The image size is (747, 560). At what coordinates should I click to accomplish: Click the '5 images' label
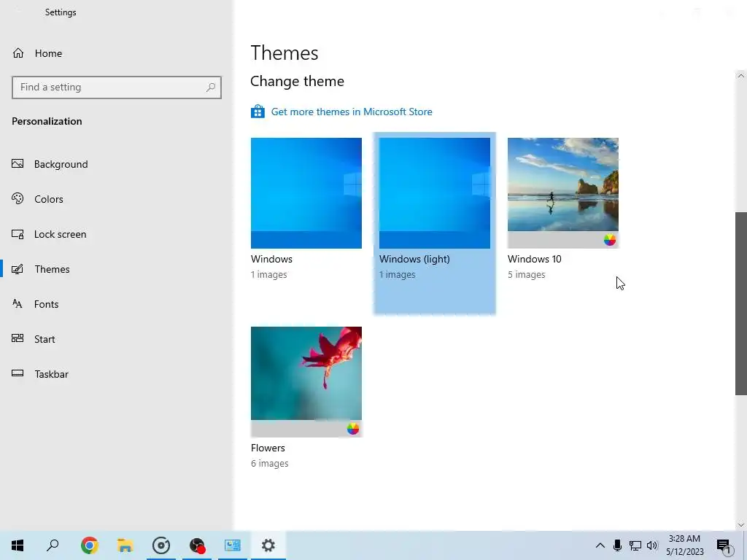coord(527,275)
